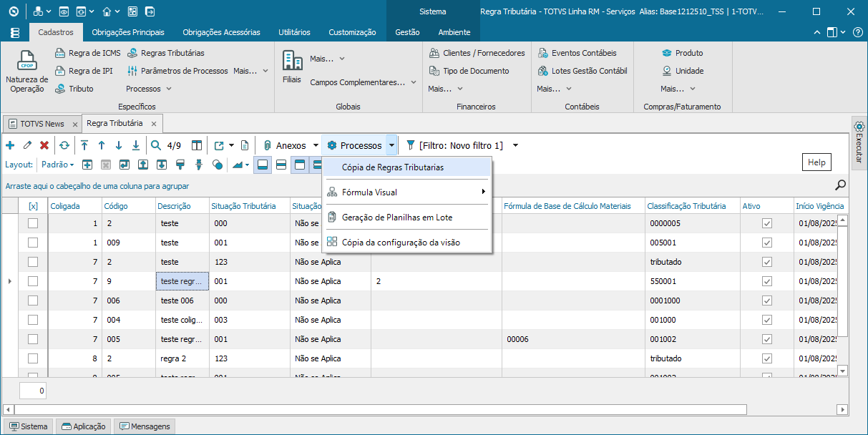The image size is (868, 435).
Task: Expand Mais in Compras/Faturamento group
Action: [678, 89]
